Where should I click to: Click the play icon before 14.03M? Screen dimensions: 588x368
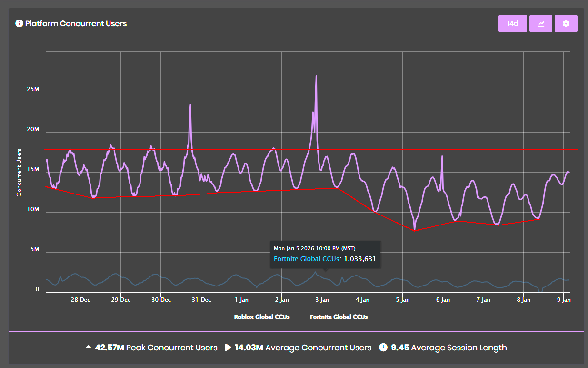coord(228,348)
